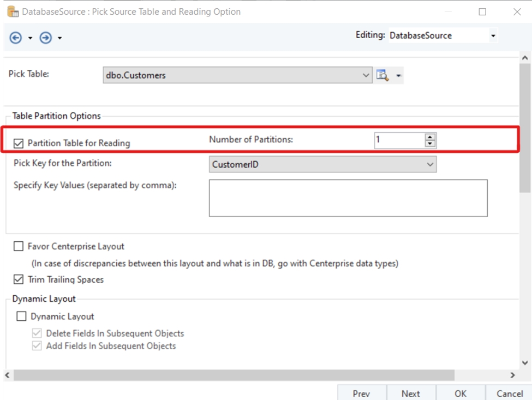Open the Editing DatabaseSource dropdown
This screenshot has height=400, width=532.
[493, 36]
